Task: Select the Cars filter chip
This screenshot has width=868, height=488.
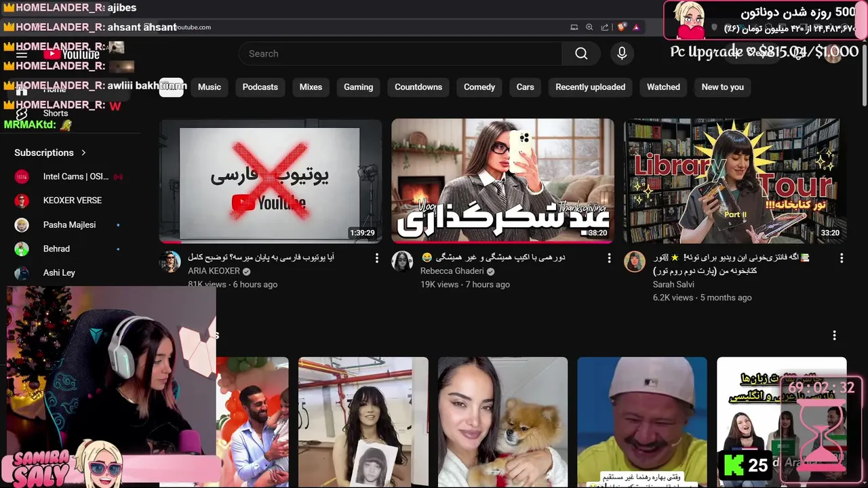Action: 526,87
